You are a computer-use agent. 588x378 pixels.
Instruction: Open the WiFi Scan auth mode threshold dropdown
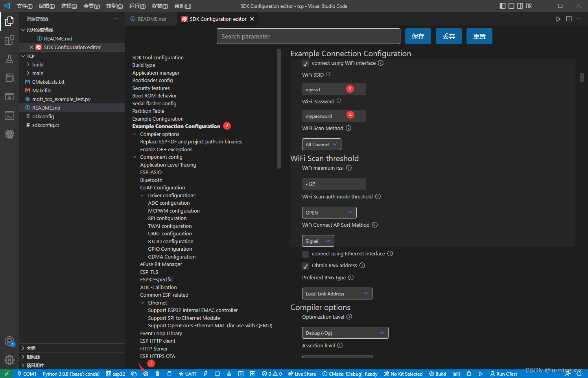(329, 213)
